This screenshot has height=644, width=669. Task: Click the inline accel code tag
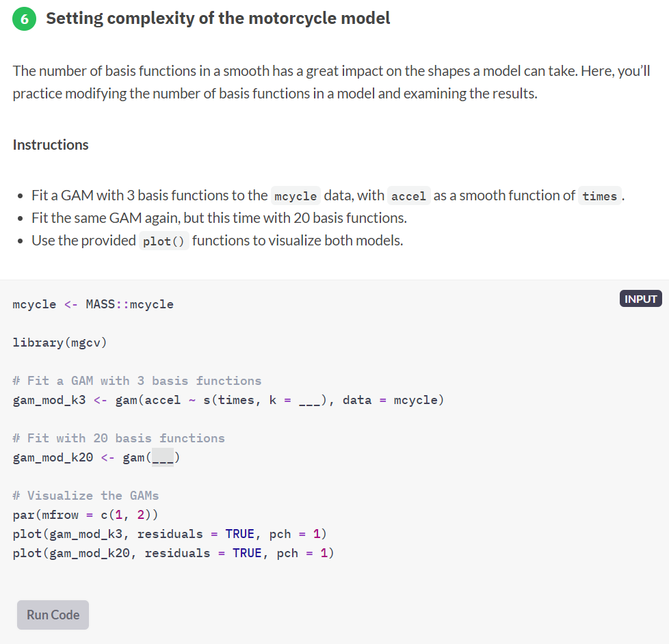(408, 196)
